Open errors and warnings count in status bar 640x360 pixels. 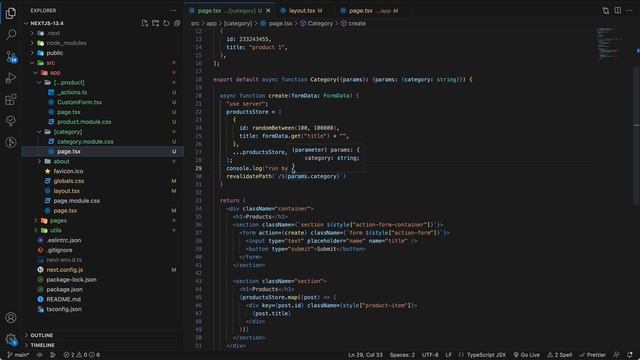point(82,355)
